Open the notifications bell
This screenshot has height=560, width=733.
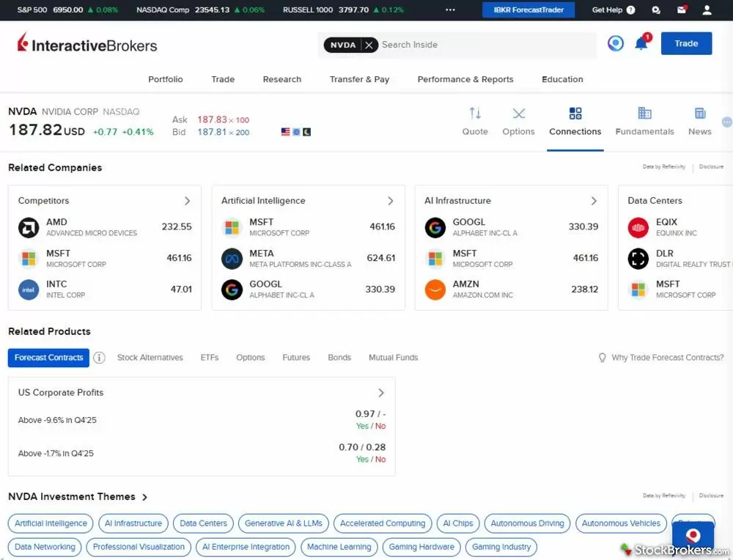(641, 43)
